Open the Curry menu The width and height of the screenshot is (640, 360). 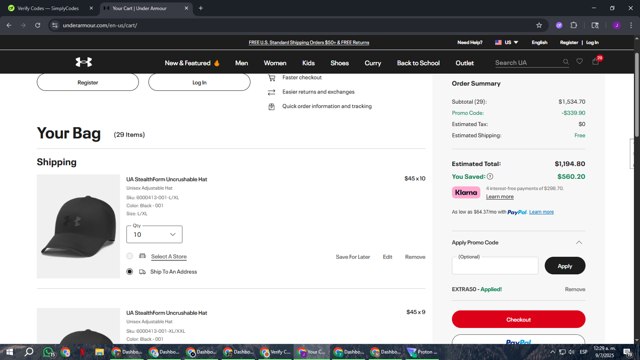[x=373, y=63]
